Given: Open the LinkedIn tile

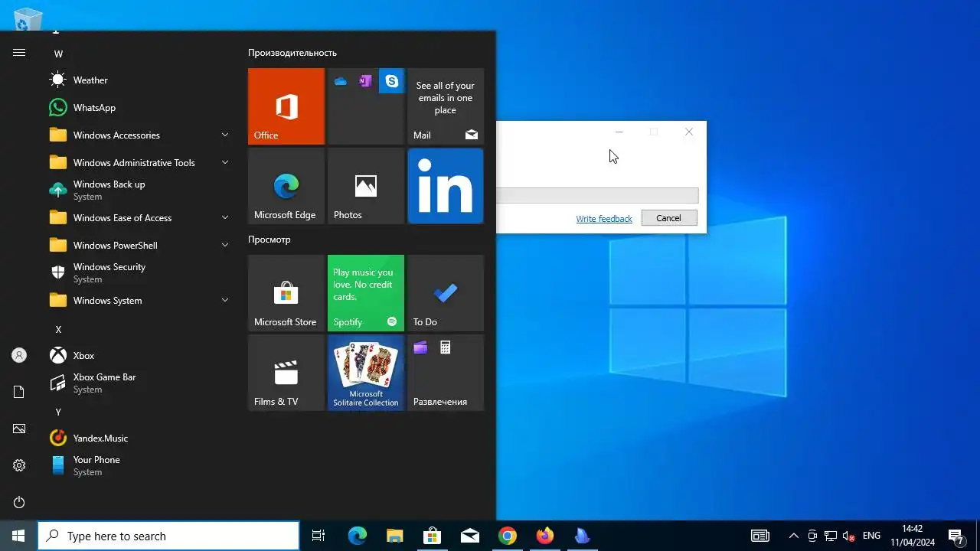Looking at the screenshot, I should coord(446,186).
